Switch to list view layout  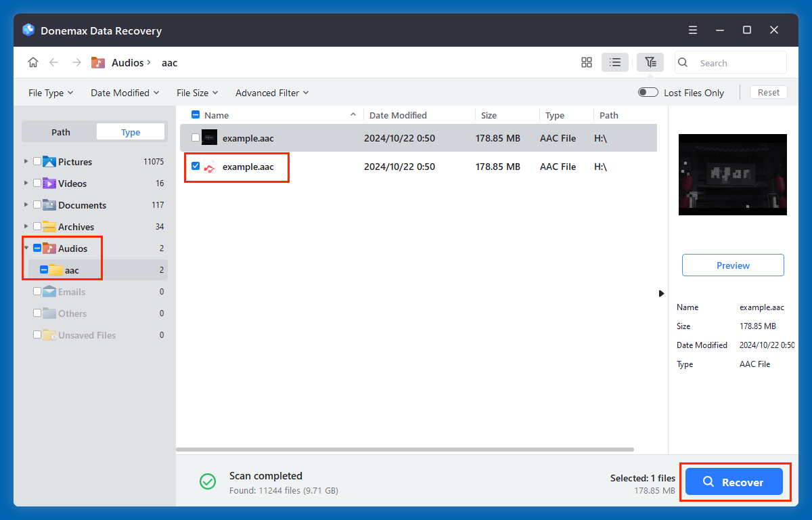pos(615,62)
